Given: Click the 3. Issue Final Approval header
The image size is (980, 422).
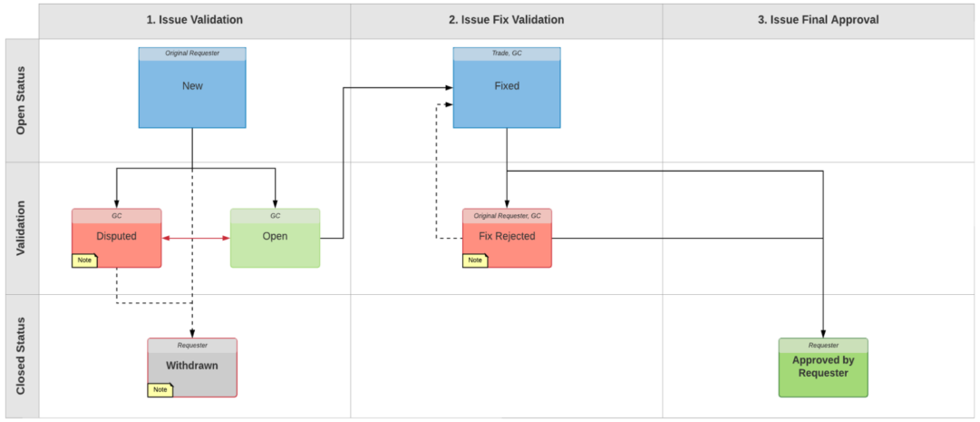Looking at the screenshot, I should pos(818,19).
